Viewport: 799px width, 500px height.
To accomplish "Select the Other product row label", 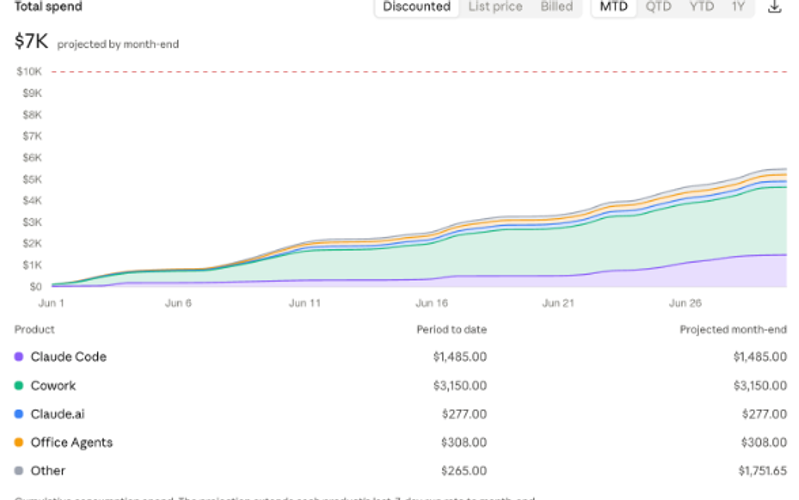I will [x=48, y=470].
